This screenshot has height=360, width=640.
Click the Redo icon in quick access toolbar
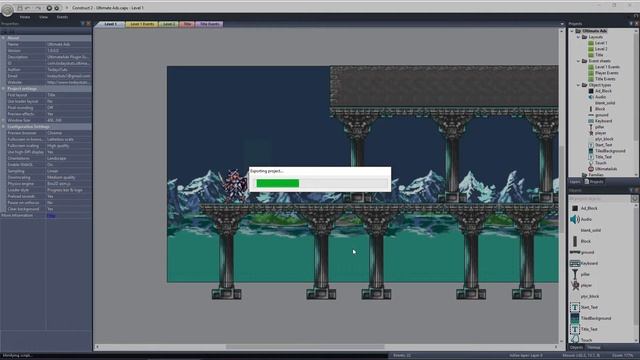tap(38, 8)
